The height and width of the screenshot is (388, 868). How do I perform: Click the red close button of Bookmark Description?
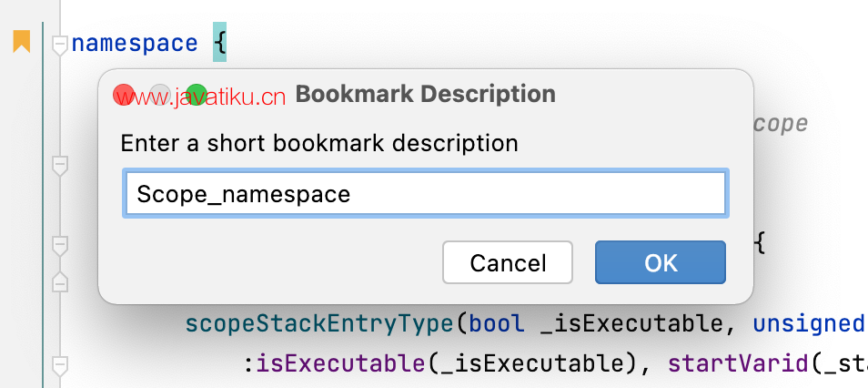point(124,95)
